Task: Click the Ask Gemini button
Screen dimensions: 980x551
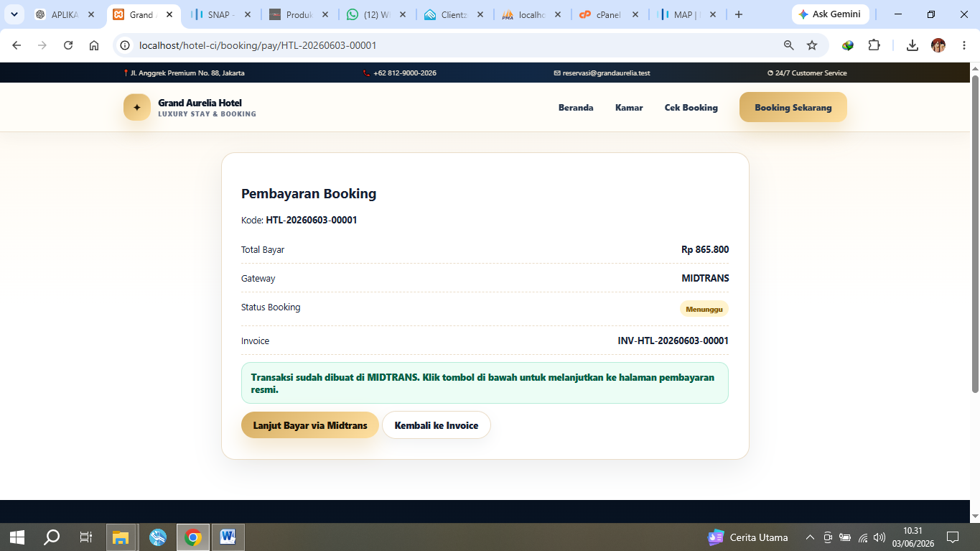Action: pos(830,14)
